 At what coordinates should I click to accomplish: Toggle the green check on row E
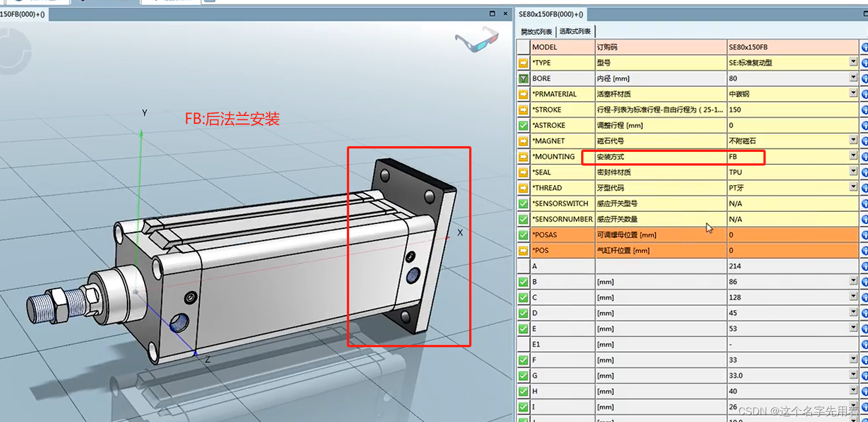click(x=523, y=328)
